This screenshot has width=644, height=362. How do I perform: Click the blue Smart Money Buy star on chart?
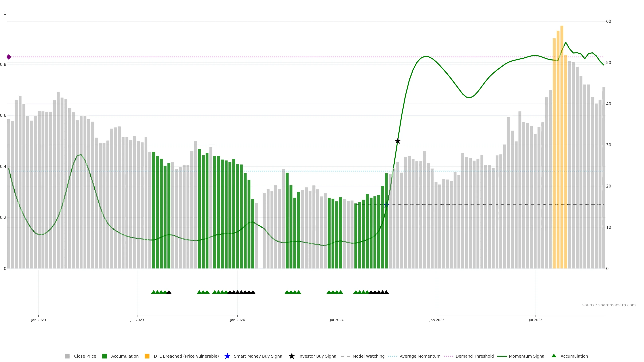coord(387,205)
